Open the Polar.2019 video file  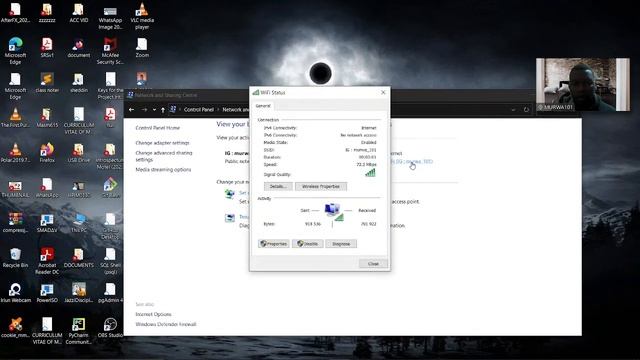[x=15, y=153]
